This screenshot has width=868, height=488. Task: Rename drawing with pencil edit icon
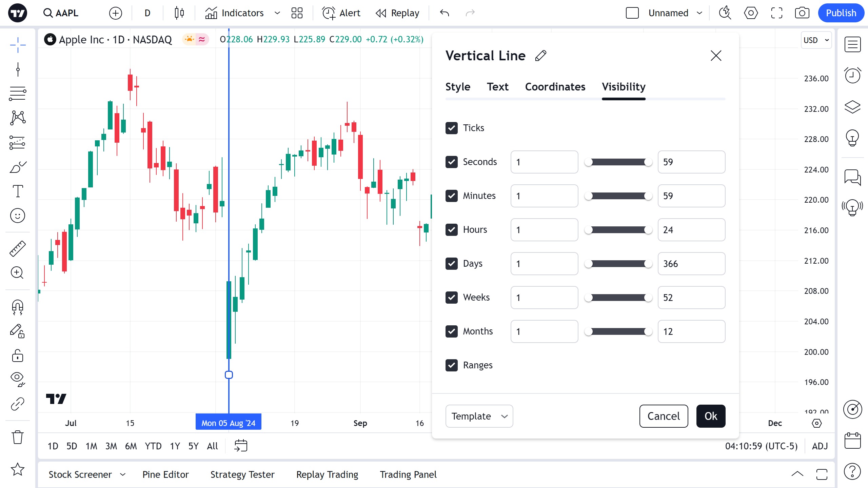point(541,56)
